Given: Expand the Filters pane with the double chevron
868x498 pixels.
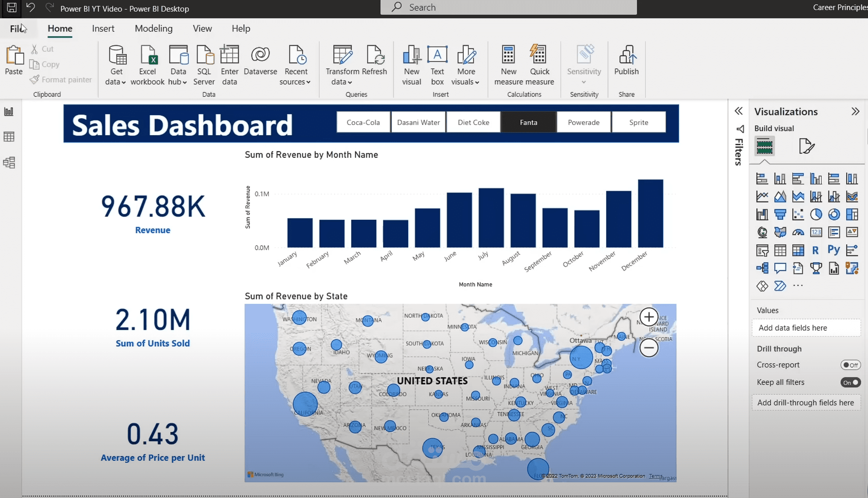Looking at the screenshot, I should [x=739, y=111].
